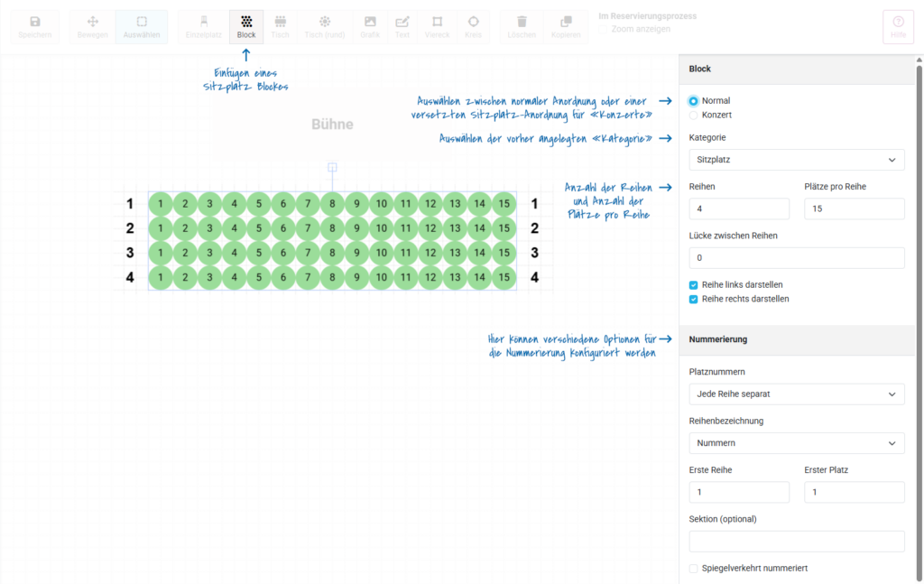Image resolution: width=924 pixels, height=584 pixels.
Task: Choose the Konzert arrangement option
Action: tap(694, 116)
